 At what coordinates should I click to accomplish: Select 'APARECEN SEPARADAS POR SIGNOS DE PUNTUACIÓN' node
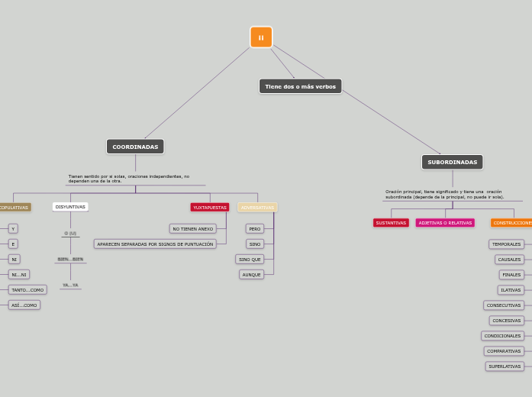(155, 244)
